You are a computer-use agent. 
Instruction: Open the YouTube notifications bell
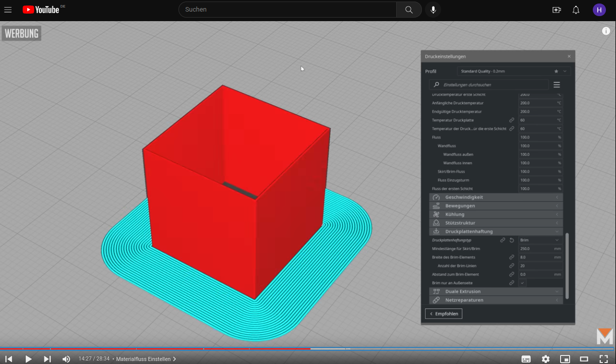click(576, 10)
